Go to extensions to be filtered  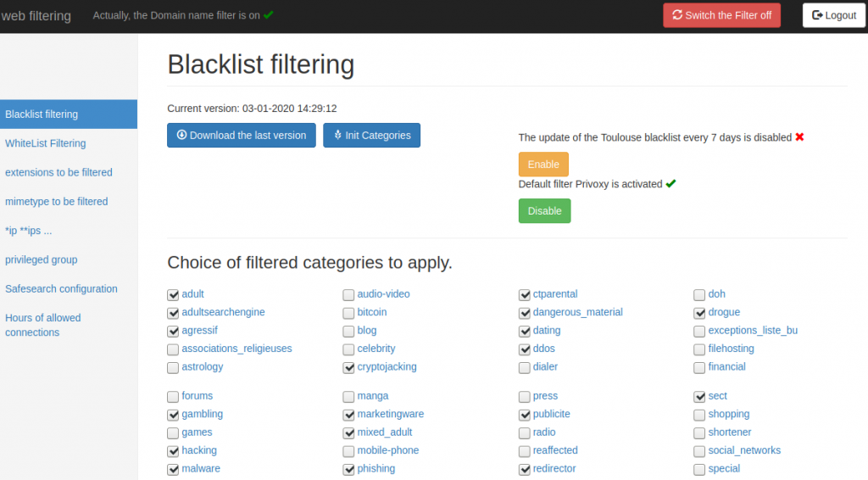58,172
